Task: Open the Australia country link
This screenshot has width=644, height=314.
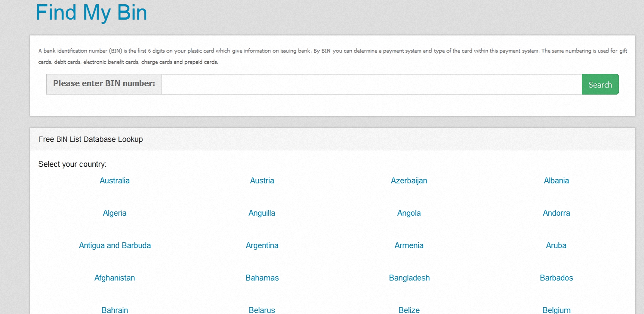Action: (115, 181)
